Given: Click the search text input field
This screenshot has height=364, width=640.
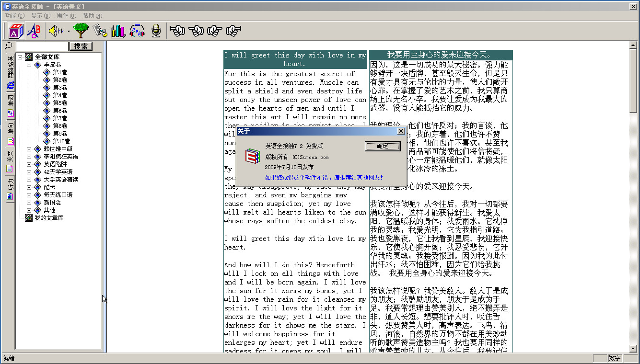Looking at the screenshot, I should pyautogui.click(x=42, y=46).
